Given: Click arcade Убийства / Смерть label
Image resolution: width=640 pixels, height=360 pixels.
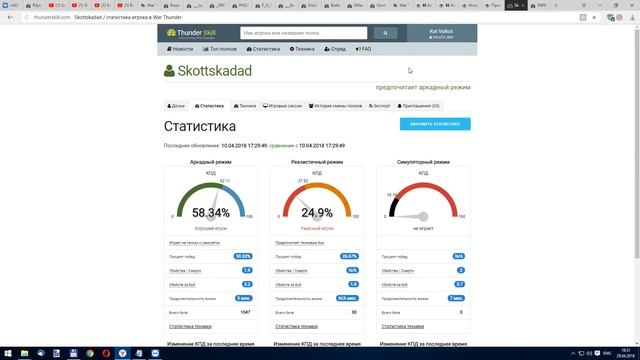Looking at the screenshot, I should [x=185, y=271].
